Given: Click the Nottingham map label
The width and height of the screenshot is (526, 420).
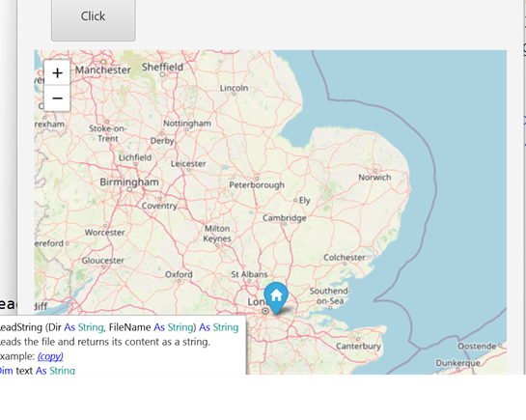Looking at the screenshot, I should [x=187, y=124].
